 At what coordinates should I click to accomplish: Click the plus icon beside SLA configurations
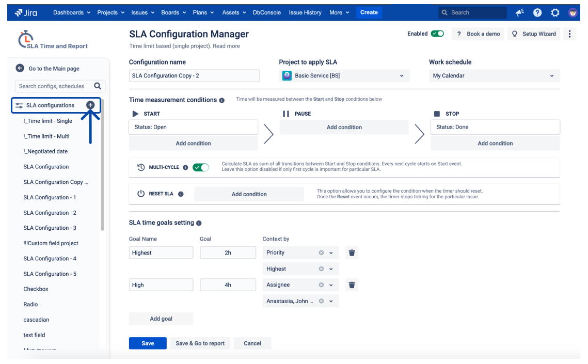tap(90, 105)
